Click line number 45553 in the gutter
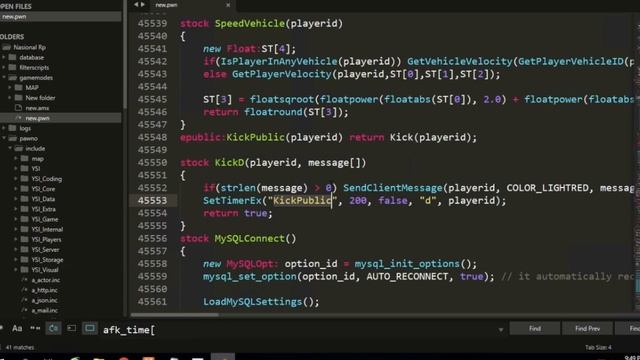Viewport: 640px width, 360px height. [x=152, y=200]
